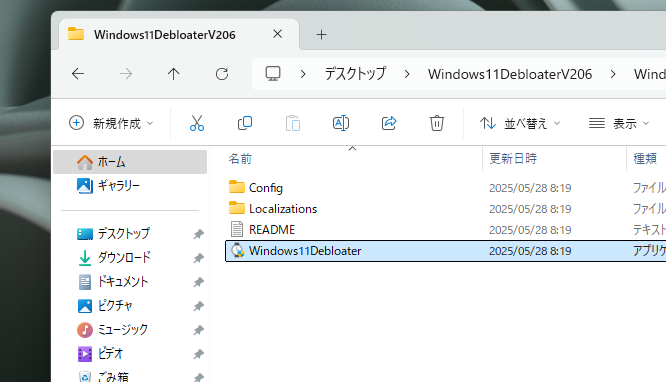This screenshot has width=666, height=382.
Task: Expand chevron after デスクトップ breadcrumb
Action: [407, 74]
